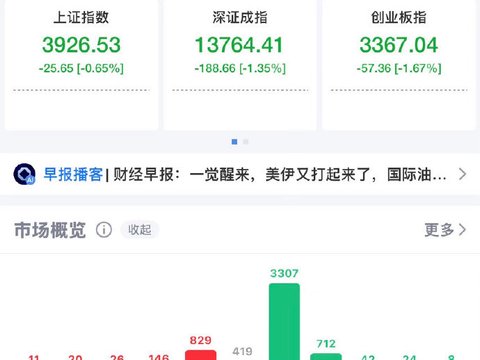Select the red bar labeled 829
This screenshot has height=360, width=480.
[x=201, y=355]
